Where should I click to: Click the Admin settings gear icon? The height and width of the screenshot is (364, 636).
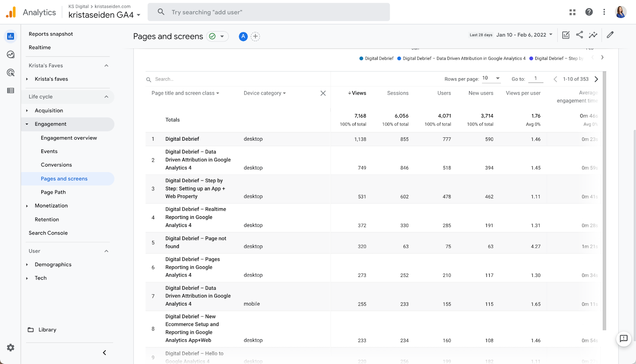point(11,348)
